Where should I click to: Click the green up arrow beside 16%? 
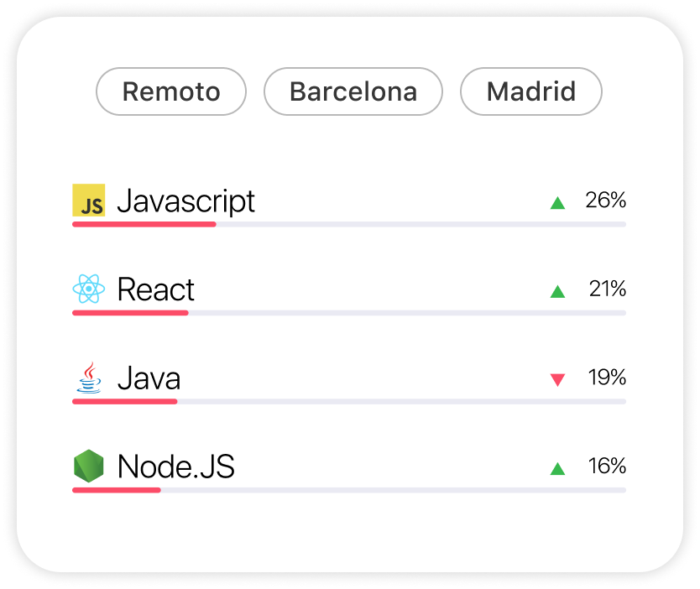[x=557, y=468]
